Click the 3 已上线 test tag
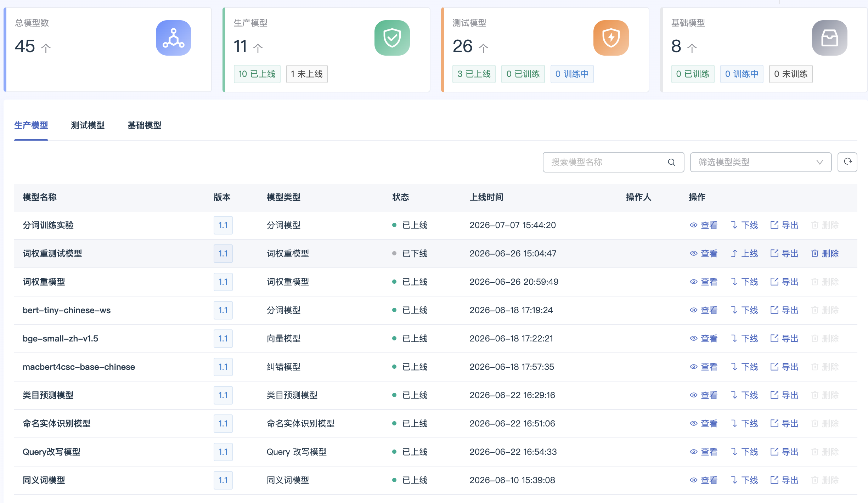Screen dimensions: 868x503 click(x=474, y=74)
